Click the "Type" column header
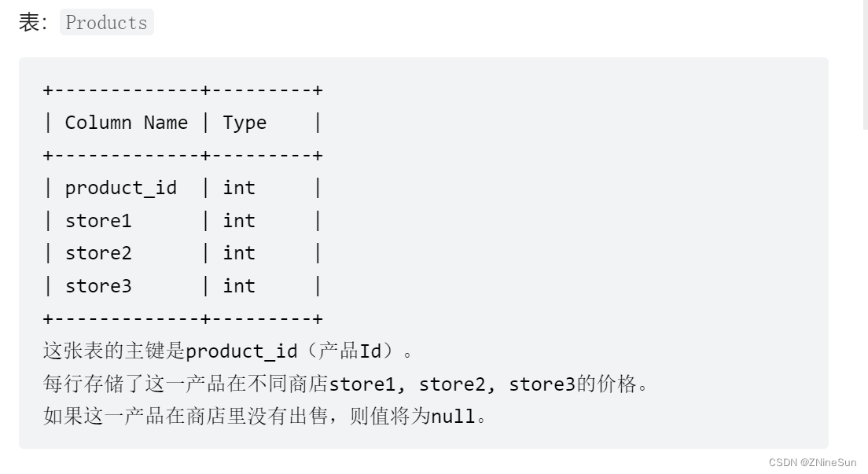 pyautogui.click(x=245, y=123)
